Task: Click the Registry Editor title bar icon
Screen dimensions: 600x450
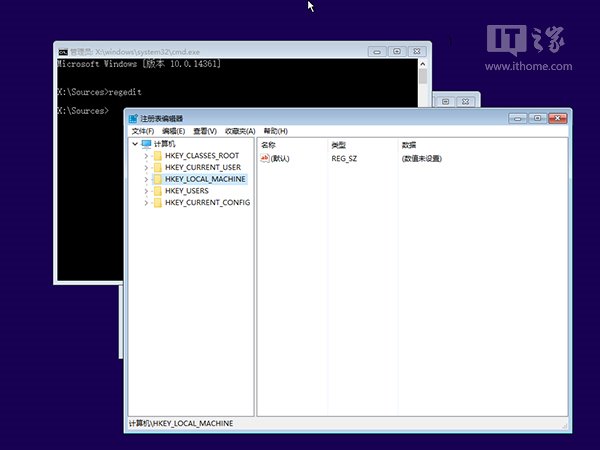Action: click(x=132, y=118)
